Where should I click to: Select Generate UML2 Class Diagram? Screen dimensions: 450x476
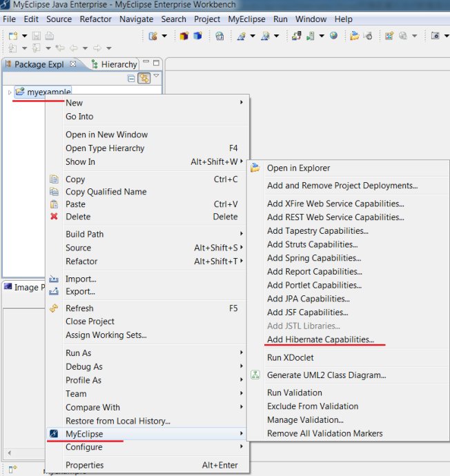pyautogui.click(x=348, y=375)
